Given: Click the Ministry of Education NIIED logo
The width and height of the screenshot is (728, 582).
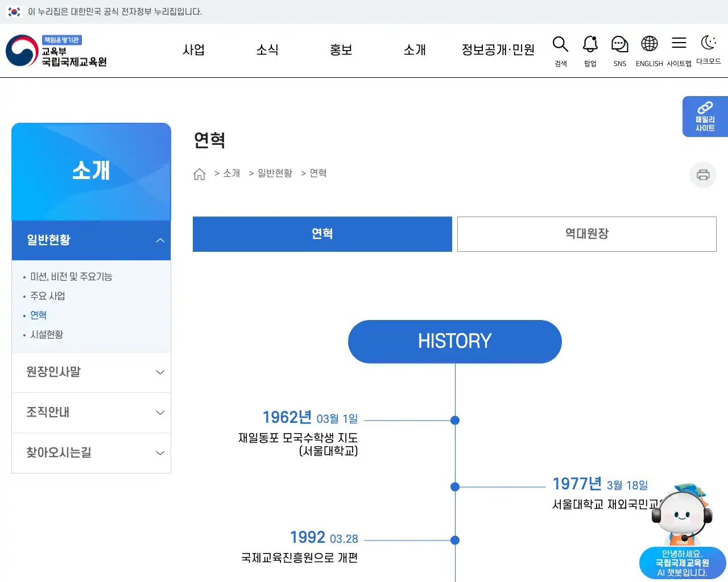Looking at the screenshot, I should click(56, 51).
